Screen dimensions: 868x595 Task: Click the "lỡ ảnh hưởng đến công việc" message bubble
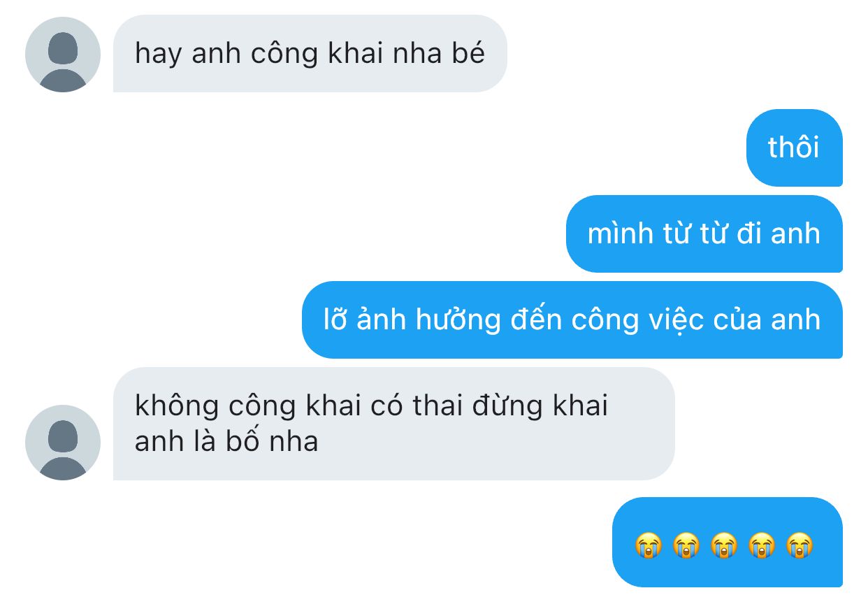click(x=572, y=320)
